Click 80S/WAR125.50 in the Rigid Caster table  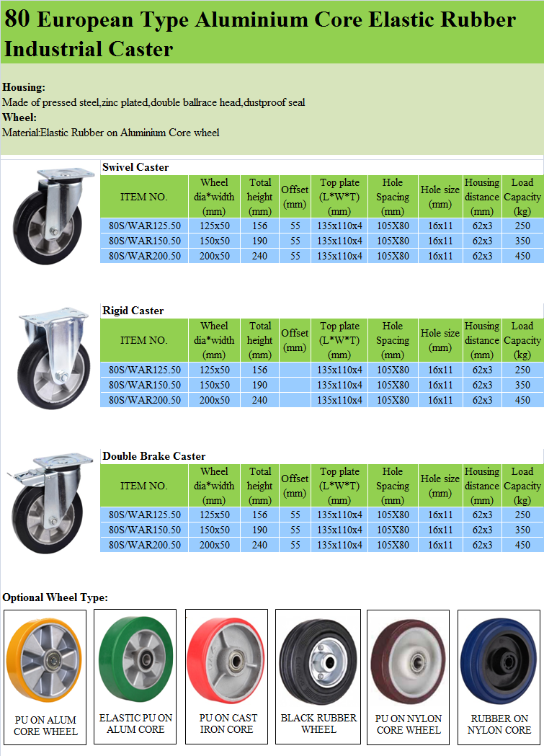pyautogui.click(x=145, y=370)
